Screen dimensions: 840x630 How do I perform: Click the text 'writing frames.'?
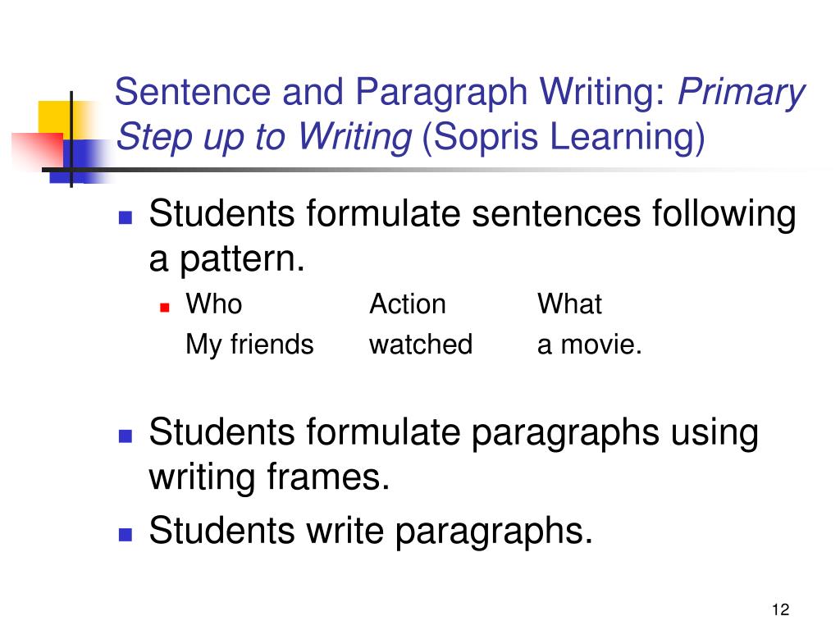coord(269,477)
